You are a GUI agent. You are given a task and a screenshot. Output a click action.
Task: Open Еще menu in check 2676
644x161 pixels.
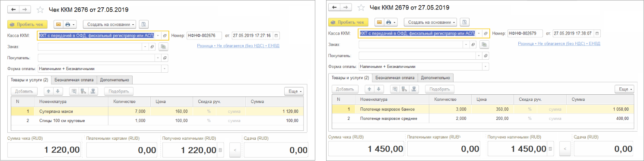pyautogui.click(x=295, y=91)
